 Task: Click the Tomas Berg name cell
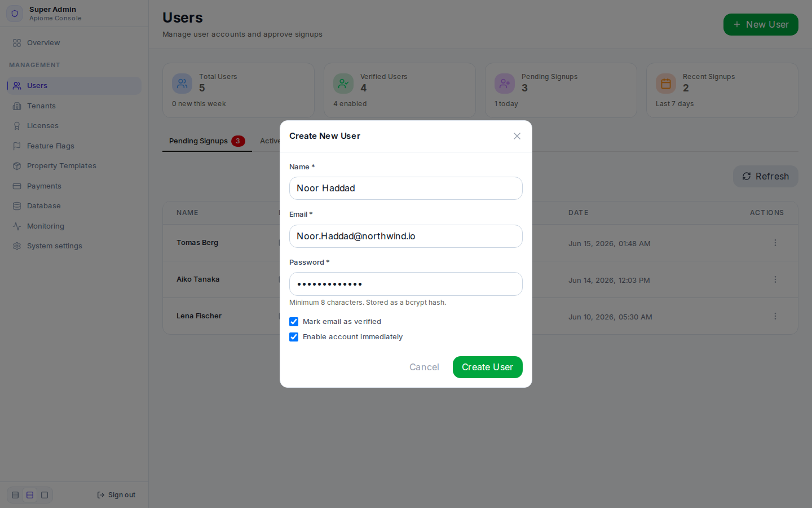click(197, 243)
